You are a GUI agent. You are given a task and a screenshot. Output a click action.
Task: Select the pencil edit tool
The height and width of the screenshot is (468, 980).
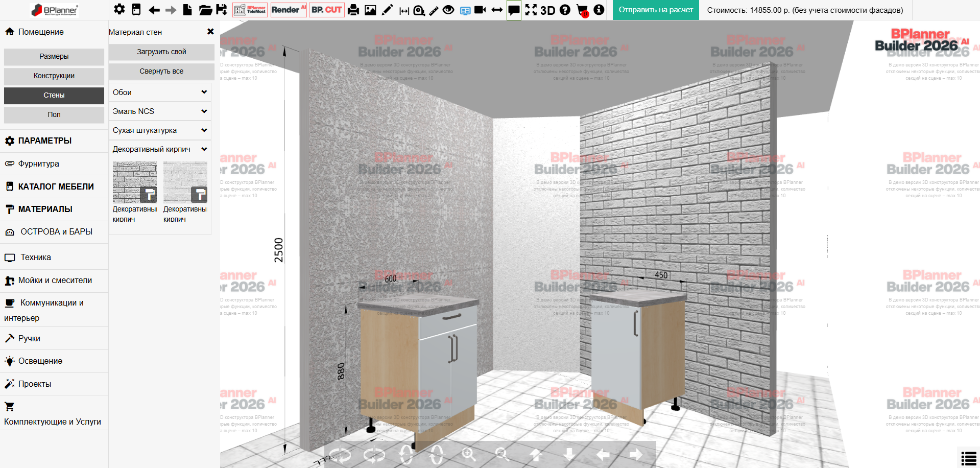tap(387, 10)
